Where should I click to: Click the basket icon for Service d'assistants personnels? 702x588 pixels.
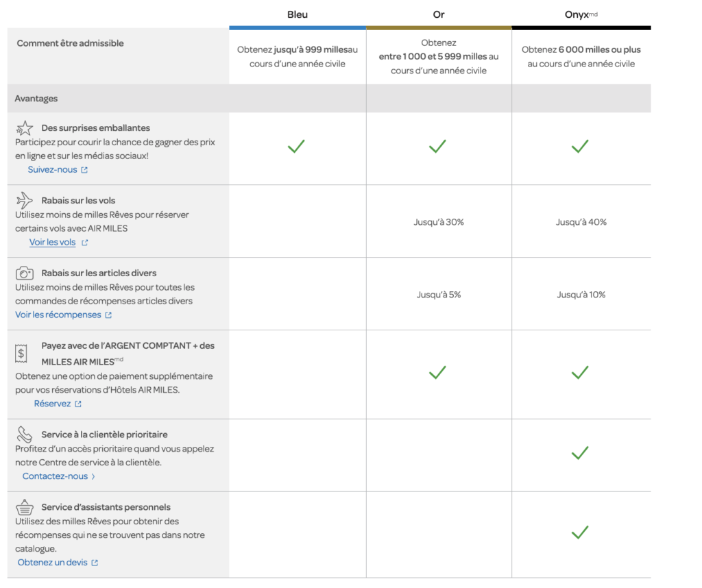coord(25,507)
